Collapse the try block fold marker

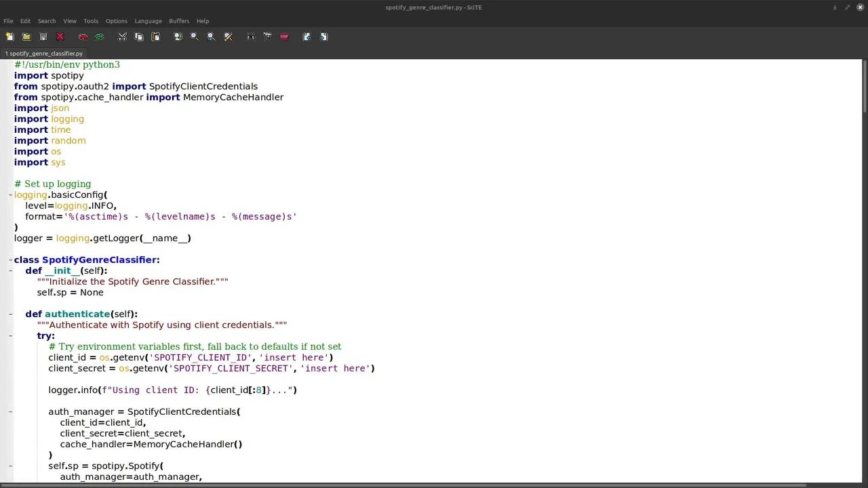point(11,336)
